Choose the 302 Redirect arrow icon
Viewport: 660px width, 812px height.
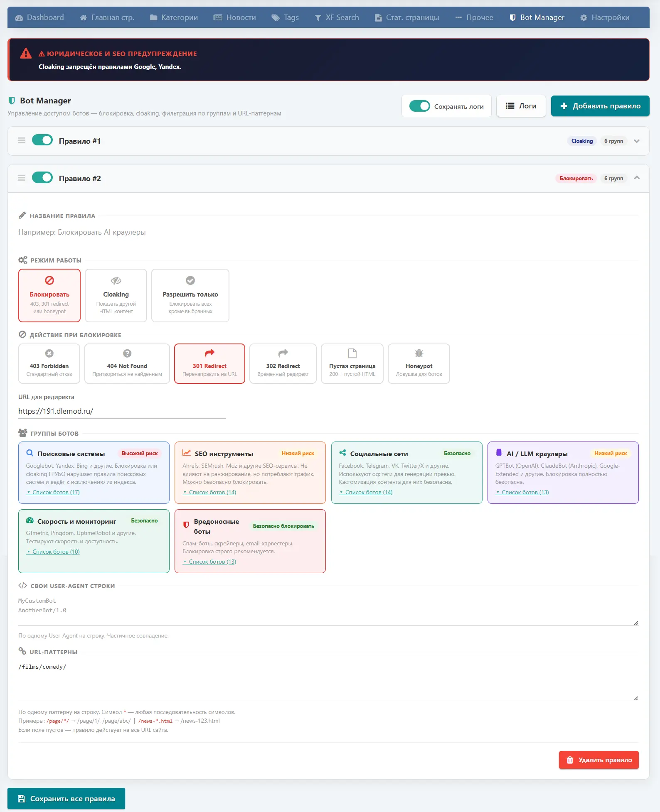point(283,353)
